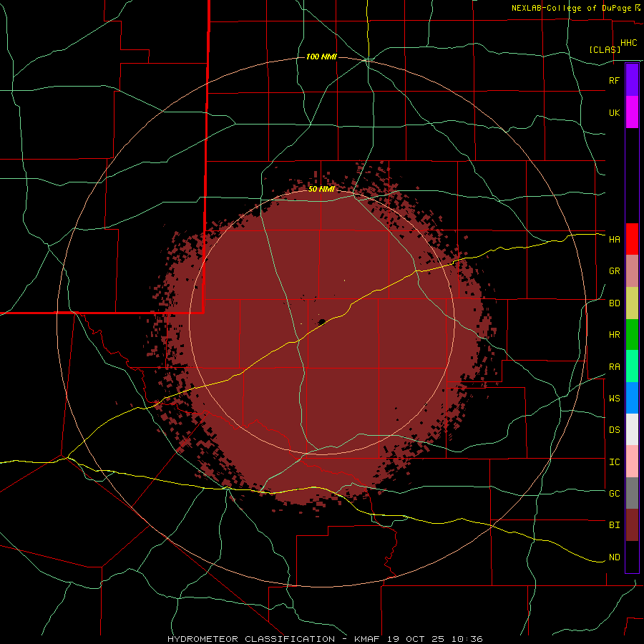Click the black radar-site hole in echo
Screen dimensions: 644x644
pyautogui.click(x=321, y=322)
